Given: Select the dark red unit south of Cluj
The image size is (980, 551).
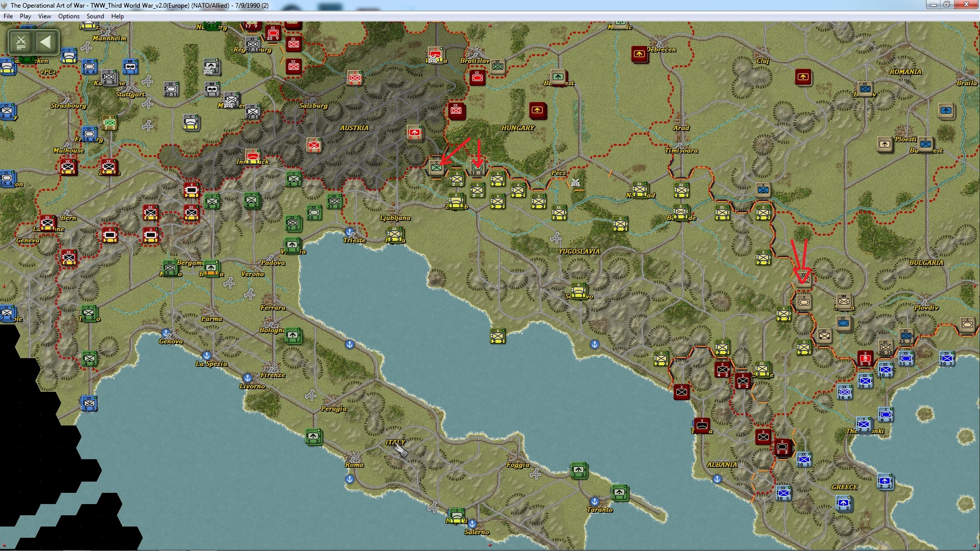Looking at the screenshot, I should pos(803,77).
